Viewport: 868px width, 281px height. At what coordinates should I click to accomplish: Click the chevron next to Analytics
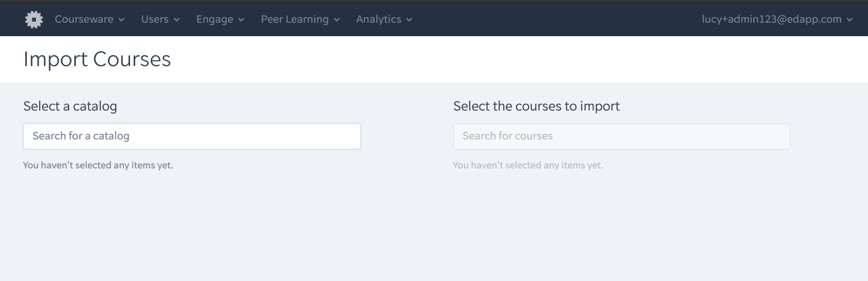tap(409, 20)
